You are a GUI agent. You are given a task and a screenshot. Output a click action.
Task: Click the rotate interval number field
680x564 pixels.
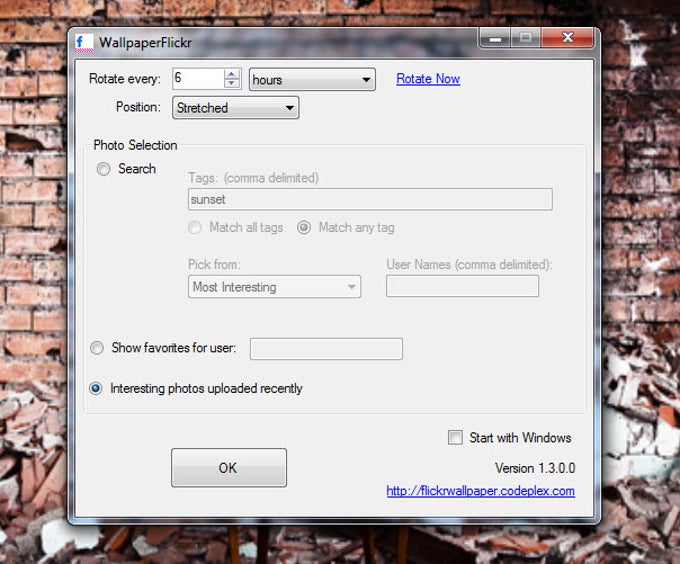coord(198,78)
